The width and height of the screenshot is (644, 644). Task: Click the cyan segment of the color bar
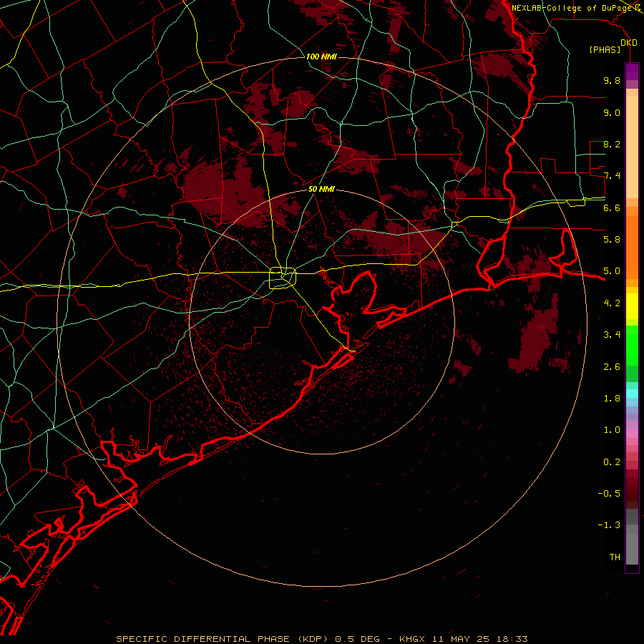pyautogui.click(x=632, y=393)
